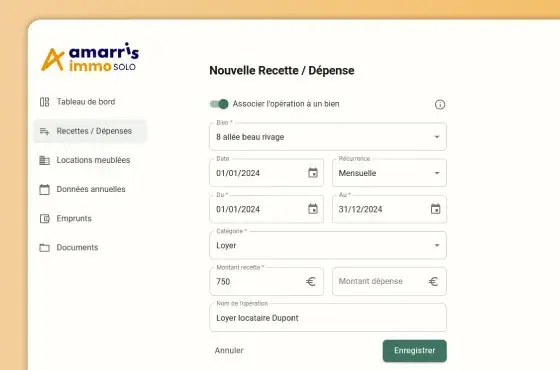Open the Bien dropdown showing 8 allée beau rivage

click(x=328, y=137)
